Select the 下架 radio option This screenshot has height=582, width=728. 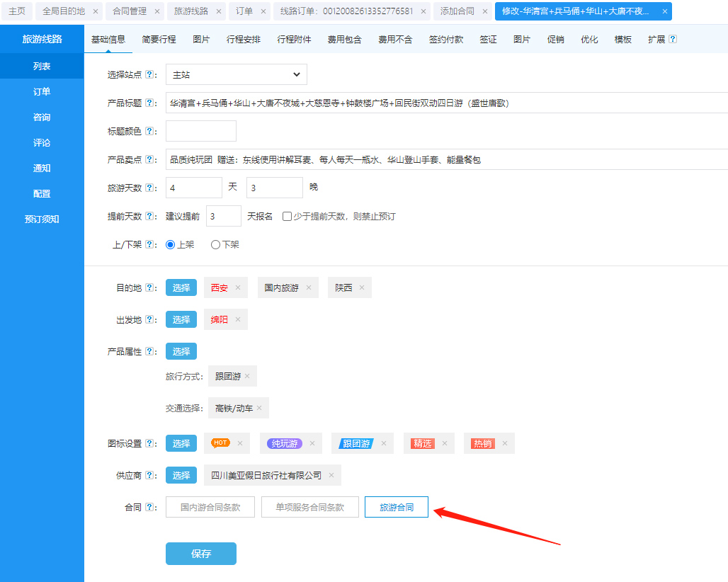[x=215, y=244]
